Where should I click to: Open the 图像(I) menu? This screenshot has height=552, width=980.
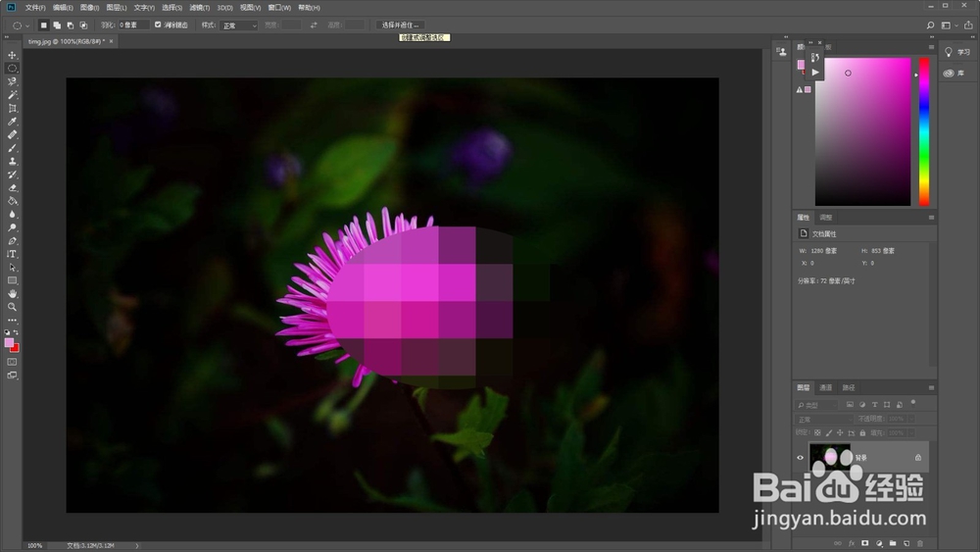pos(90,8)
